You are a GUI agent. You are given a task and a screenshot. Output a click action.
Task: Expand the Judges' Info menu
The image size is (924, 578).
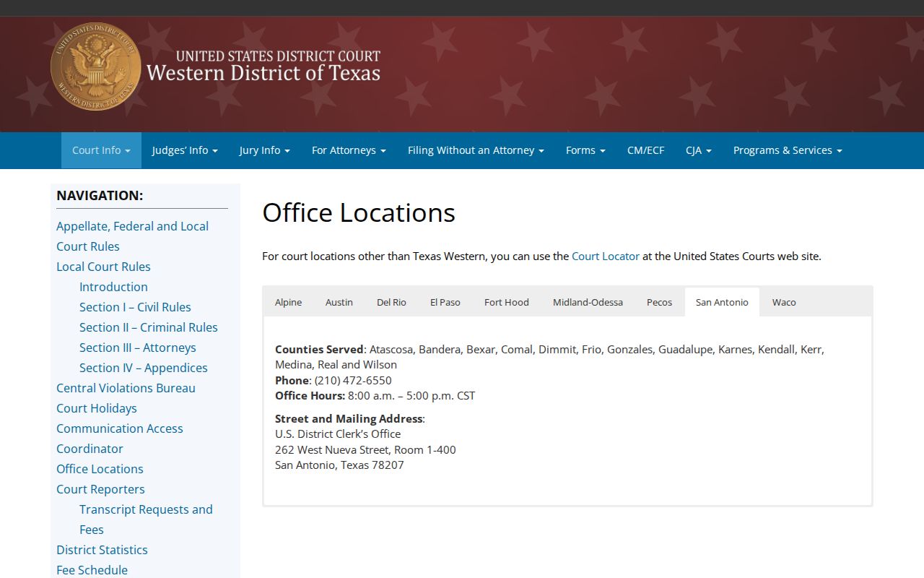185,150
